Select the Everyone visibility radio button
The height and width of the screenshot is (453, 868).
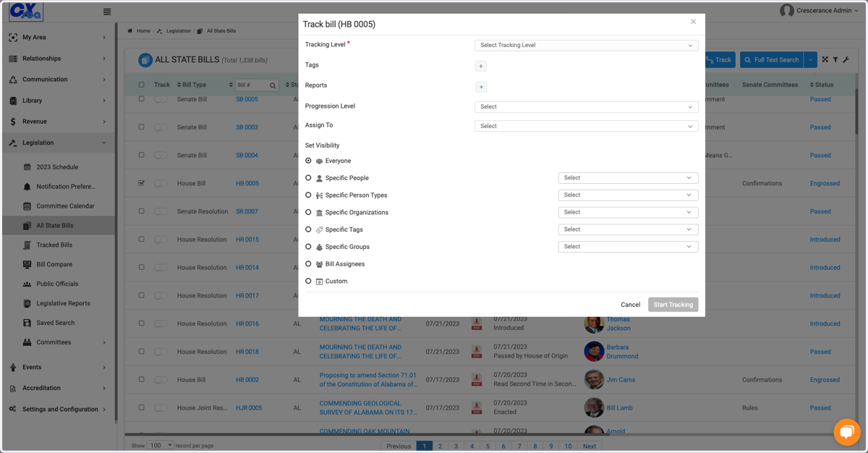(309, 161)
